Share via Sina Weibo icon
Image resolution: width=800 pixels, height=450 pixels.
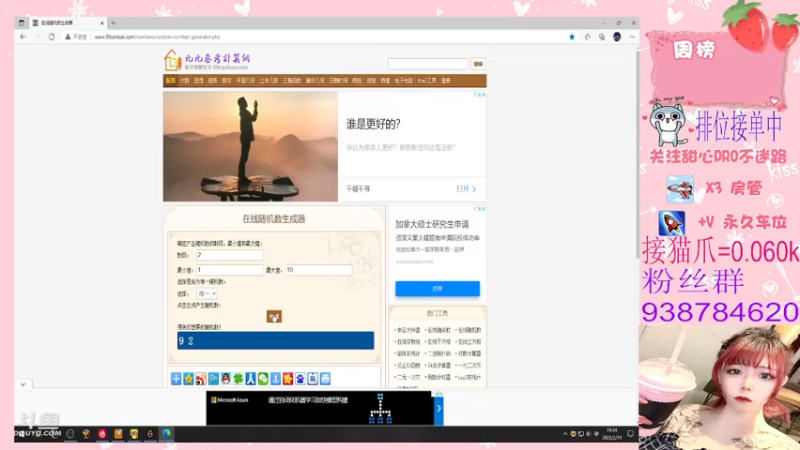pos(201,378)
